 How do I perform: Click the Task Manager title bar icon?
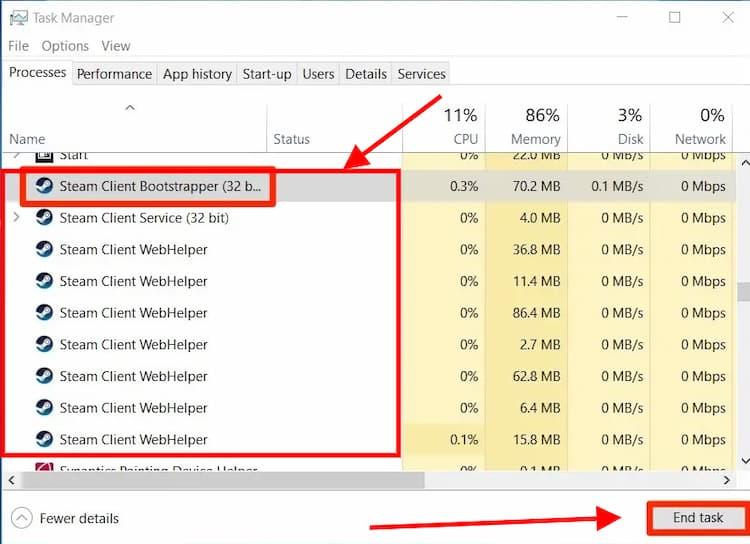[18, 18]
